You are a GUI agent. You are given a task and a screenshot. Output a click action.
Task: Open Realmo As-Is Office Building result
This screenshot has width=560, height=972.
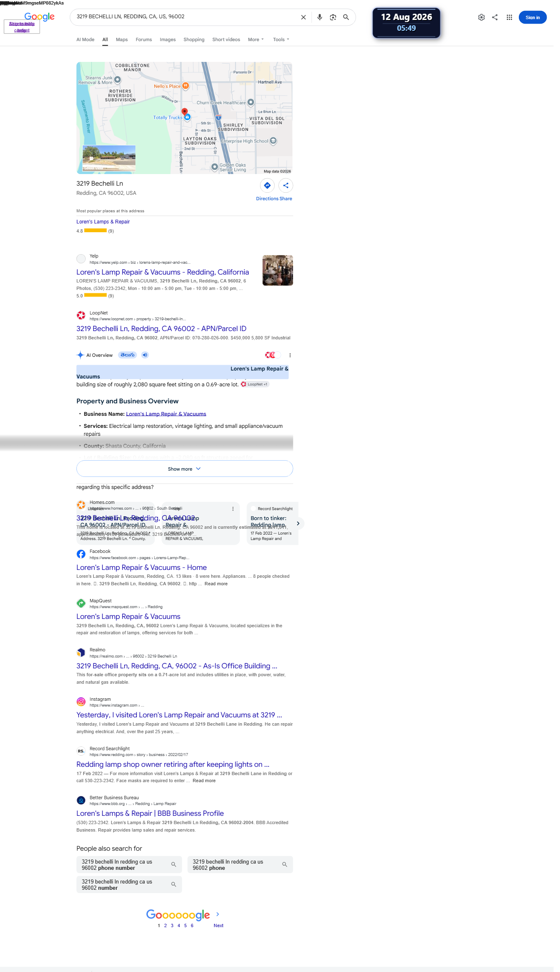click(177, 666)
